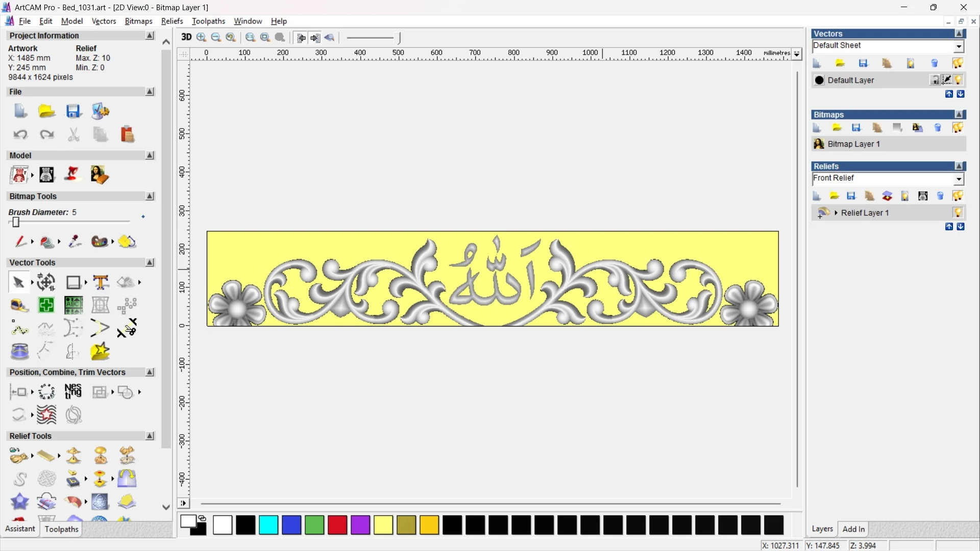Open the Default Sheet dropdown
The image size is (980, 551).
[959, 46]
